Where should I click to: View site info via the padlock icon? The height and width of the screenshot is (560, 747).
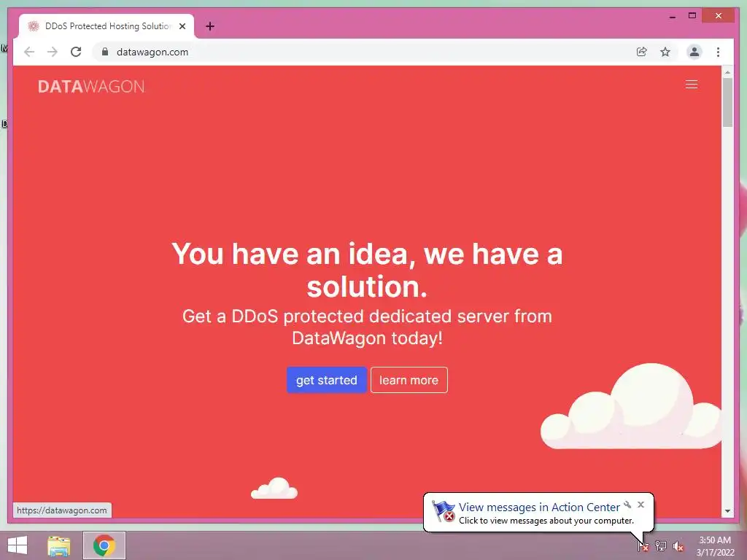(105, 52)
